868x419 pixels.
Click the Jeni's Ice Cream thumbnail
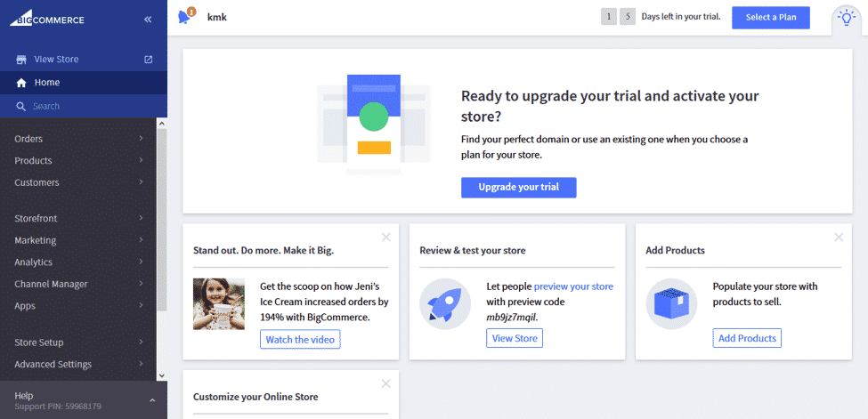219,304
